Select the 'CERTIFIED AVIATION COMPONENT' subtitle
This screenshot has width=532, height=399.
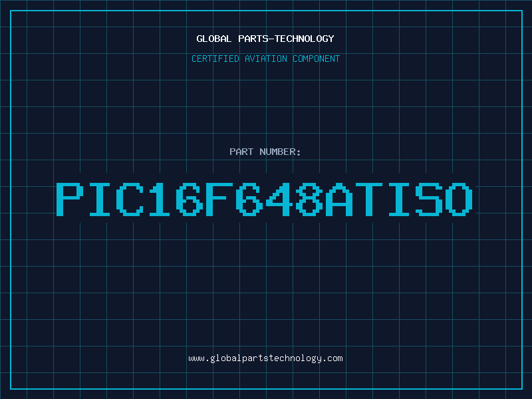click(265, 59)
